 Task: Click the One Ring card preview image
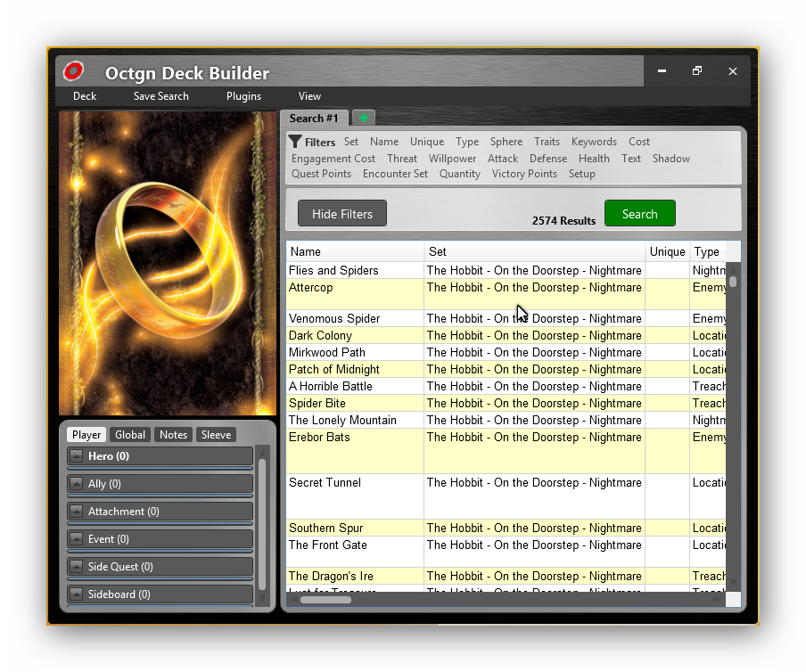click(x=168, y=263)
